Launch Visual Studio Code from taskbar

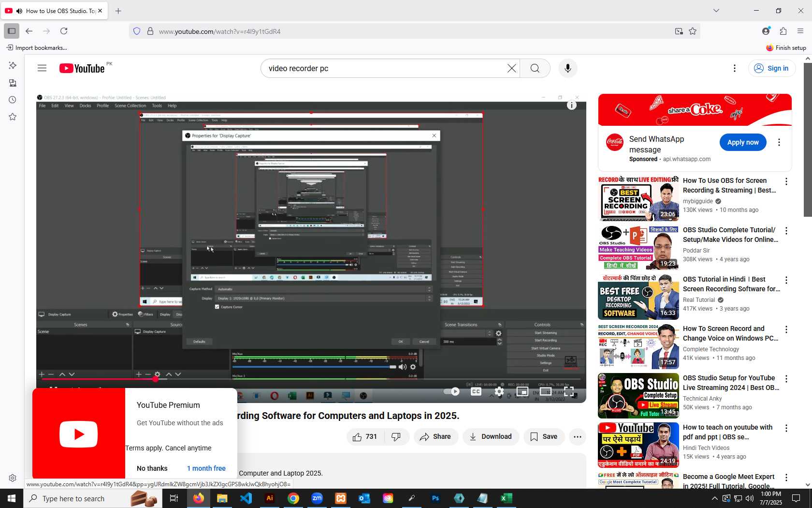coord(246,498)
